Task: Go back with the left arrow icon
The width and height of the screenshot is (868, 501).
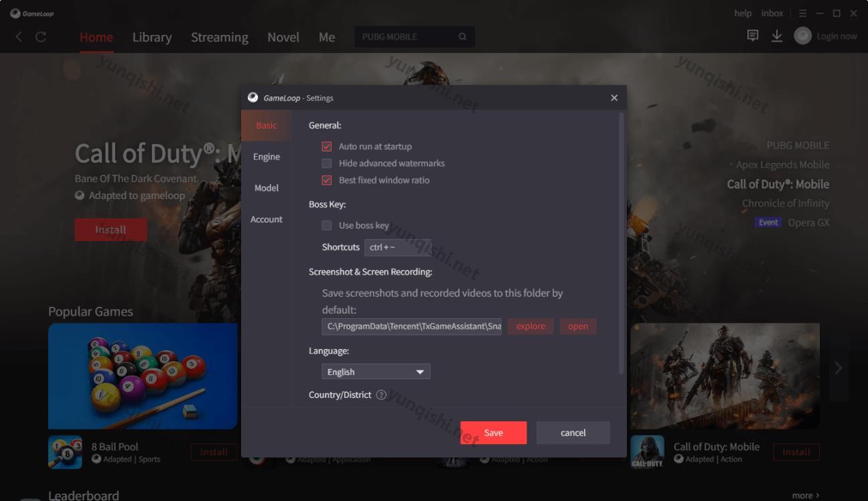Action: pos(19,37)
